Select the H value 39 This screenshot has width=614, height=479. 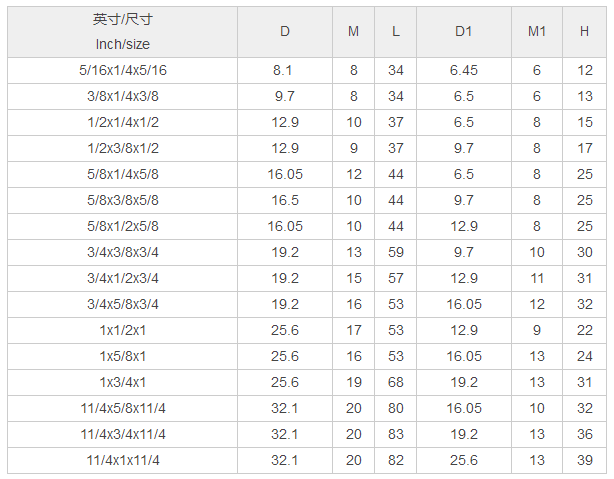click(x=584, y=460)
